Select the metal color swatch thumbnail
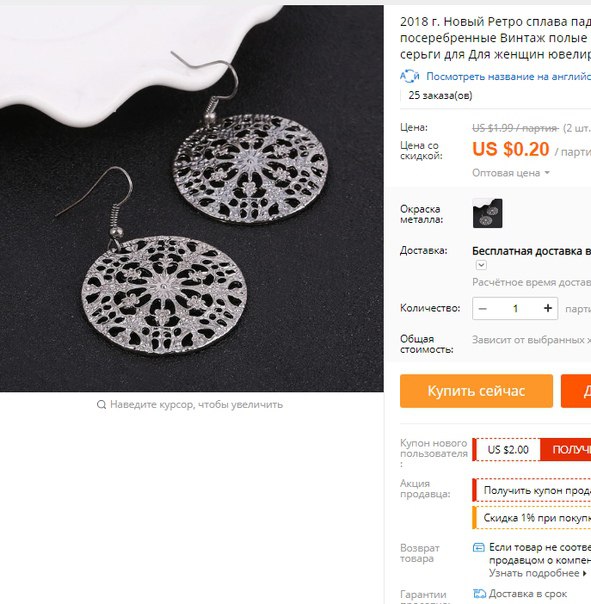The width and height of the screenshot is (591, 604). 487,213
